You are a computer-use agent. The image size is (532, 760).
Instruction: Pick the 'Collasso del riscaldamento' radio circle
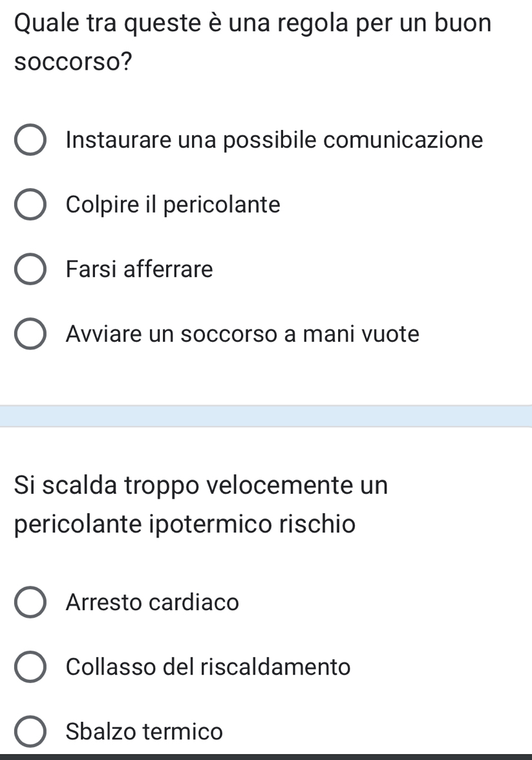pyautogui.click(x=30, y=667)
